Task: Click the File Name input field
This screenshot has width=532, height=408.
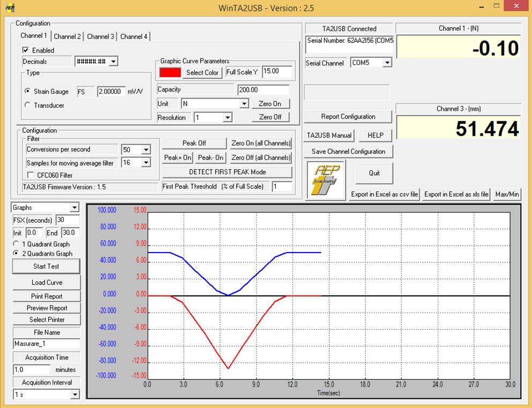Action: pos(46,344)
